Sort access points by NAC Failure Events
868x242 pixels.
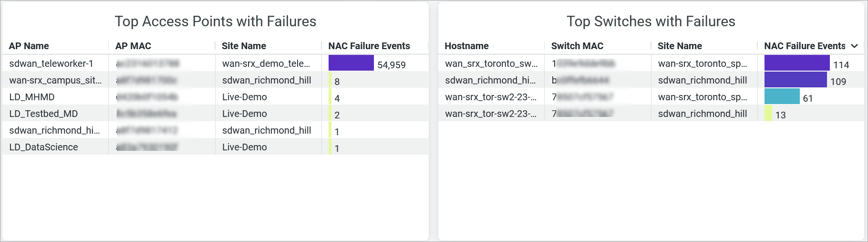pos(369,46)
